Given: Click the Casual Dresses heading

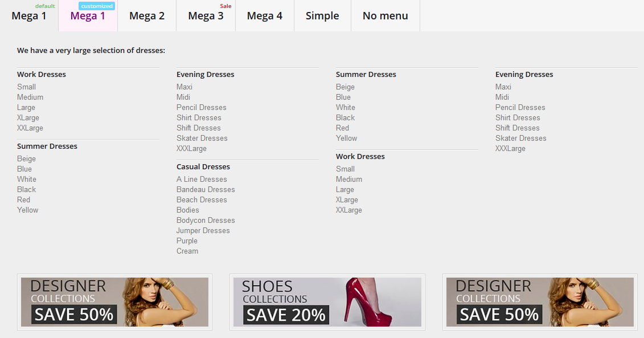Looking at the screenshot, I should tap(203, 167).
